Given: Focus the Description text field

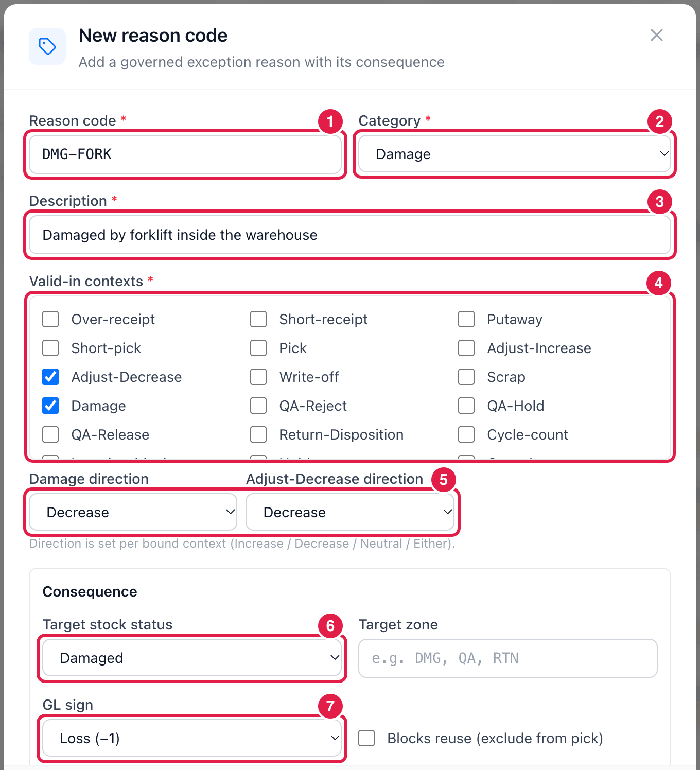Looking at the screenshot, I should click(x=350, y=235).
